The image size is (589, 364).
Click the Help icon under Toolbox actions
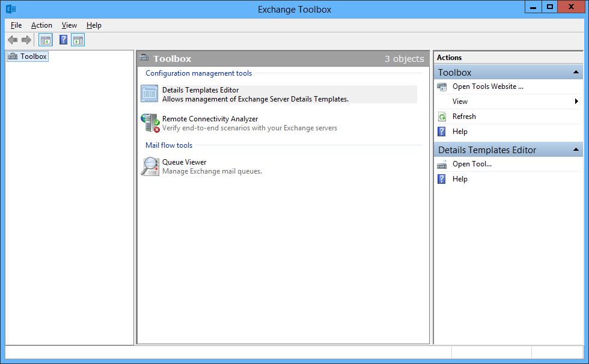click(442, 132)
